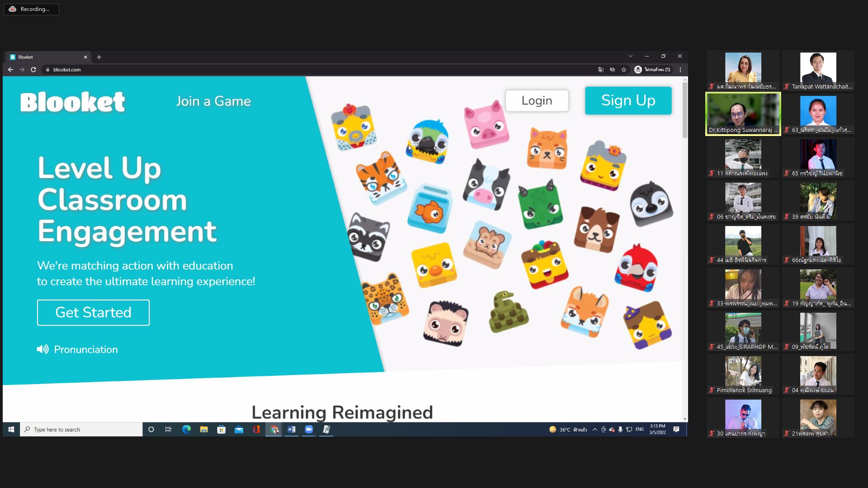The width and height of the screenshot is (868, 488).
Task: Click the brown dog blook
Action: 597,230
